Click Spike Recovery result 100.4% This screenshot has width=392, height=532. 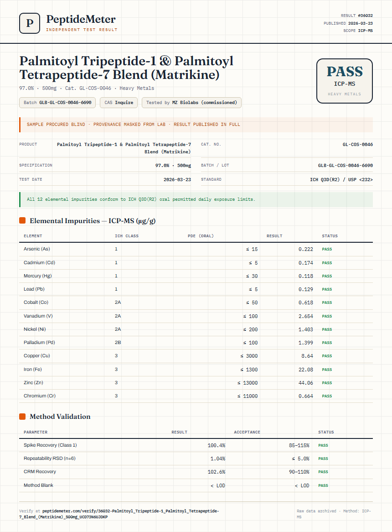(217, 445)
